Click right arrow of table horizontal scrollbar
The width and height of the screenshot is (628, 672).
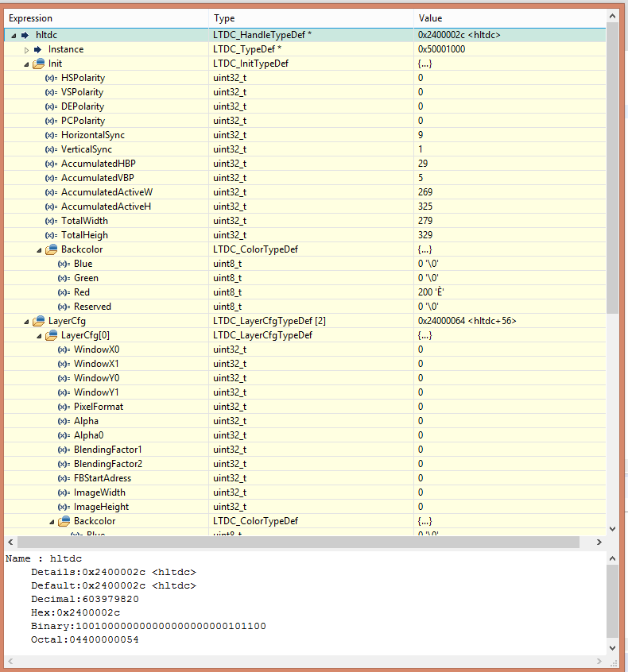599,543
